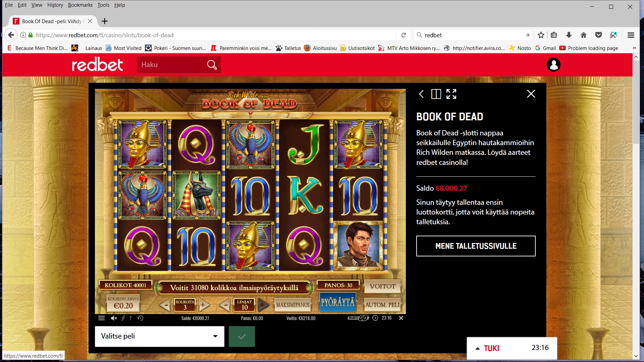Click the scrollbar down arrow

point(636,356)
